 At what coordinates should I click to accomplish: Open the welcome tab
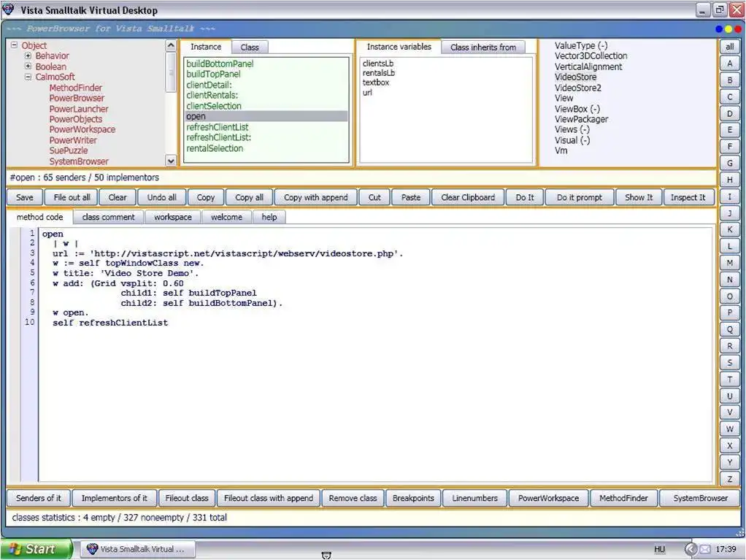pyautogui.click(x=226, y=217)
